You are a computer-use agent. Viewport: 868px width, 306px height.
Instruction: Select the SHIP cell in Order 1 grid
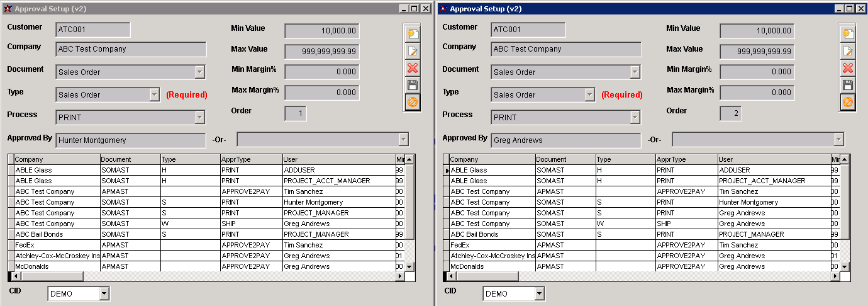[251, 224]
